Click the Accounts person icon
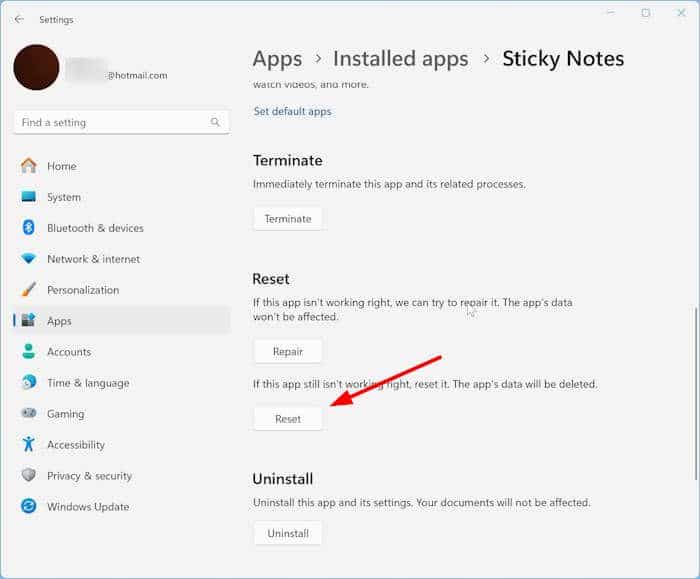Viewport: 700px width, 579px height. tap(29, 351)
